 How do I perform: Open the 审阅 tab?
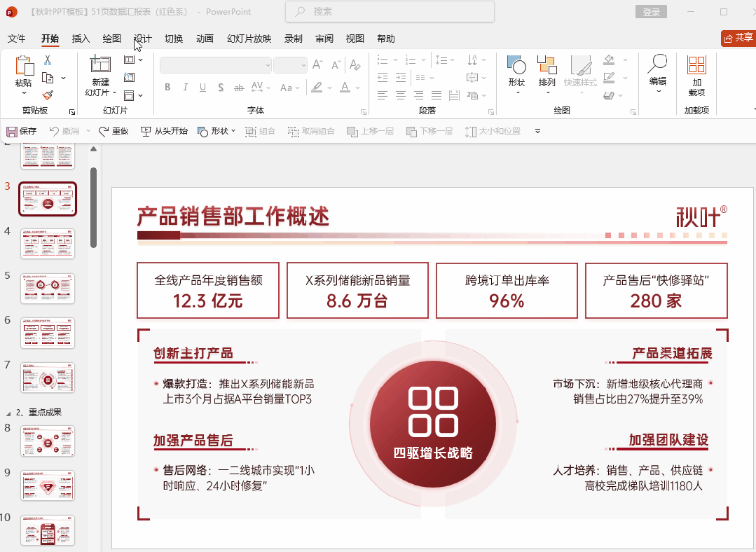tap(324, 39)
